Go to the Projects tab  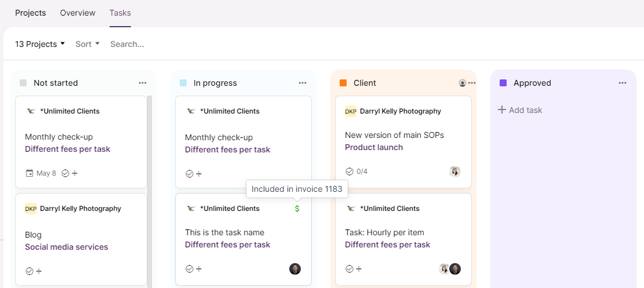click(30, 13)
